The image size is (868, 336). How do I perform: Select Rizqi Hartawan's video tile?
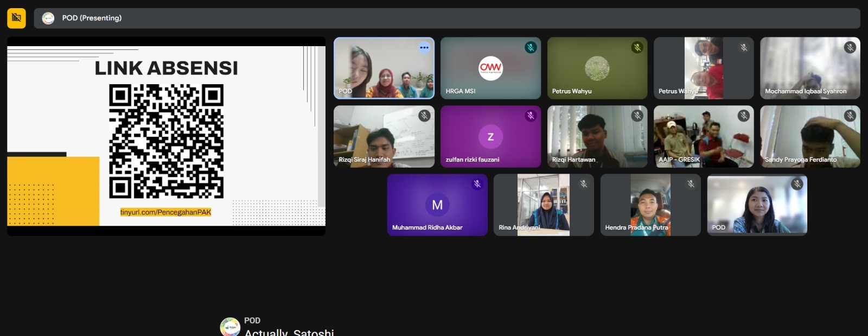(x=597, y=136)
